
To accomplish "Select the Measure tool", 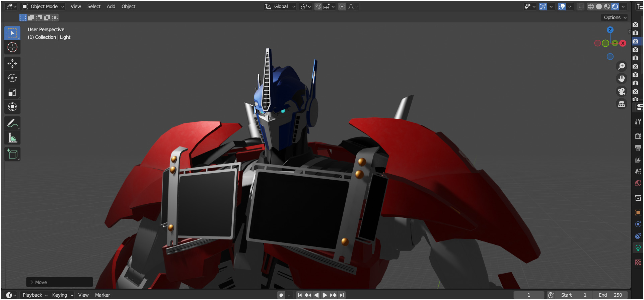I will [x=12, y=137].
